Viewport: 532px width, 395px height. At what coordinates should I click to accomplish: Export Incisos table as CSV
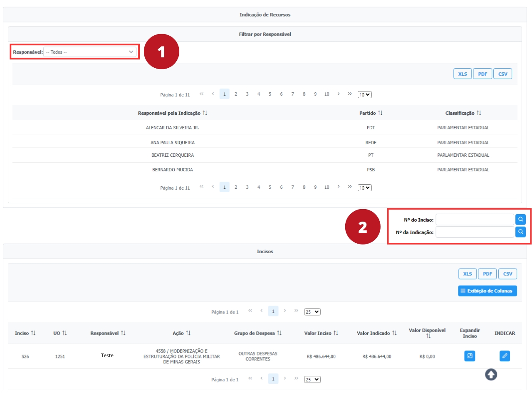pos(507,274)
